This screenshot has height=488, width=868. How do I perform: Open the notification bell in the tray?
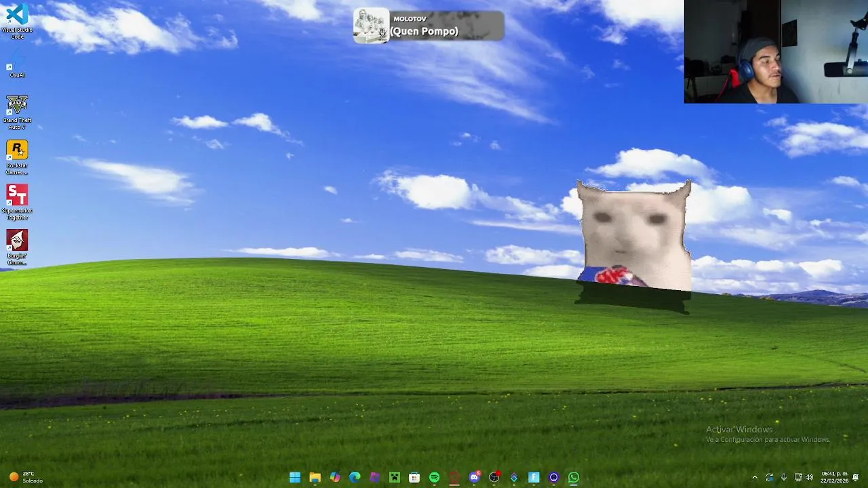[856, 477]
